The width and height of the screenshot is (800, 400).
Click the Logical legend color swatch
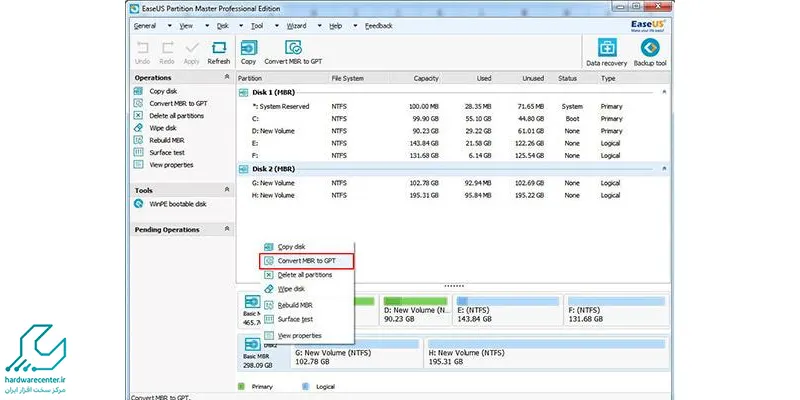(306, 386)
